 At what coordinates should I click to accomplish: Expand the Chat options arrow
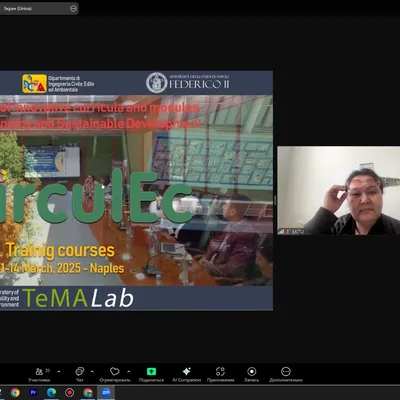click(x=92, y=371)
